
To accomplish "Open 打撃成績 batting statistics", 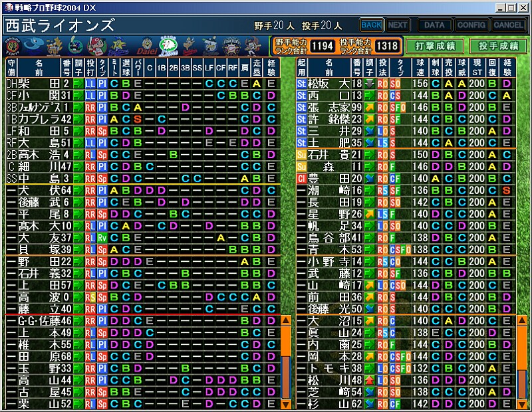I will point(435,46).
